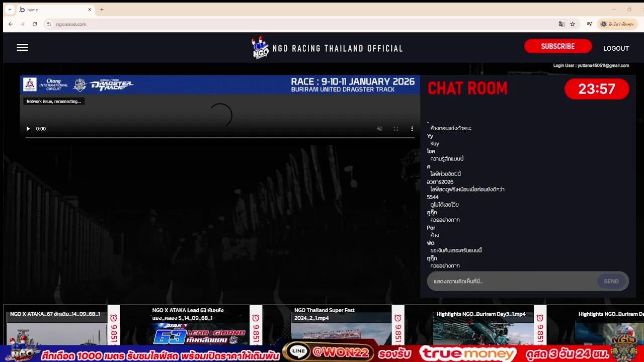Viewport: 644px width, 362px height.
Task: Click the address bar URL ngoasean.com
Action: click(x=71, y=24)
